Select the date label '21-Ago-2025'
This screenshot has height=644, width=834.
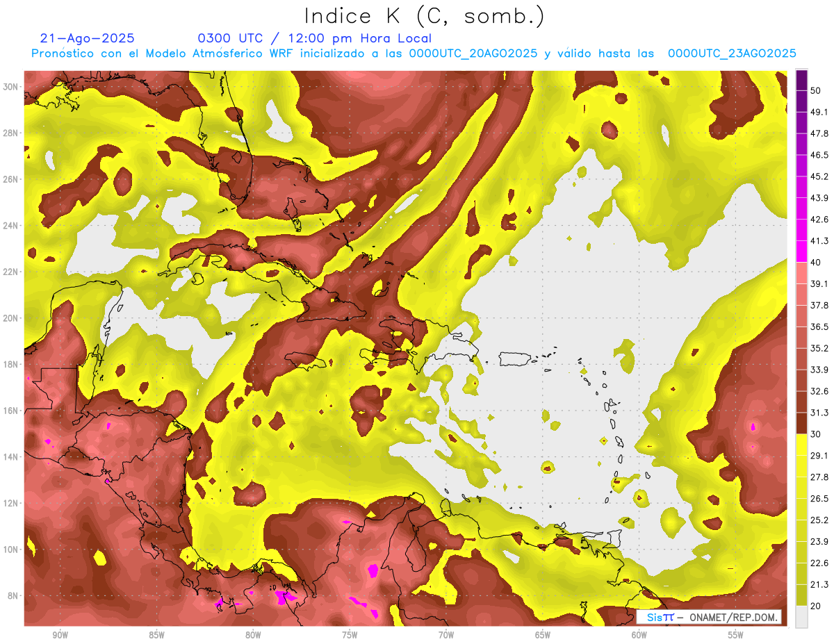click(x=88, y=38)
